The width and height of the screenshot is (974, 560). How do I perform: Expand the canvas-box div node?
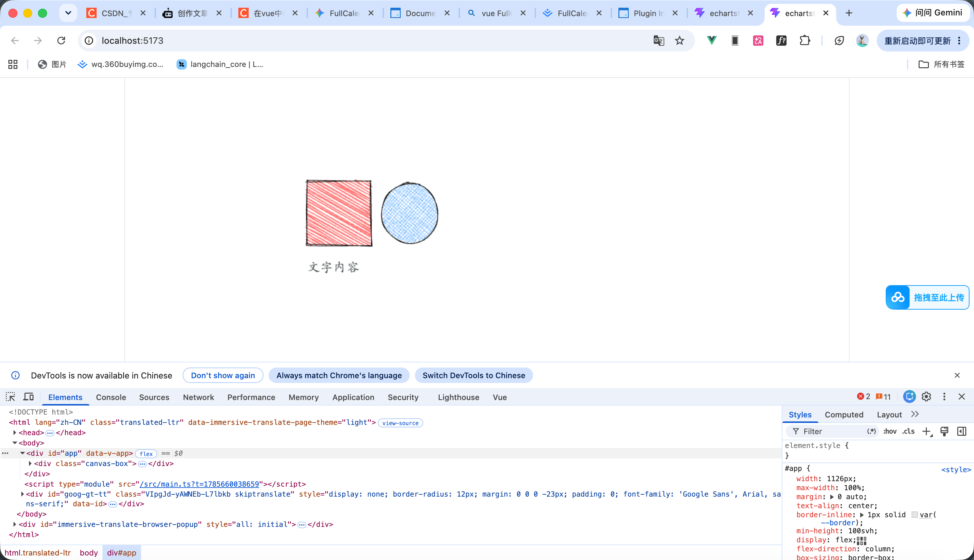(30, 464)
